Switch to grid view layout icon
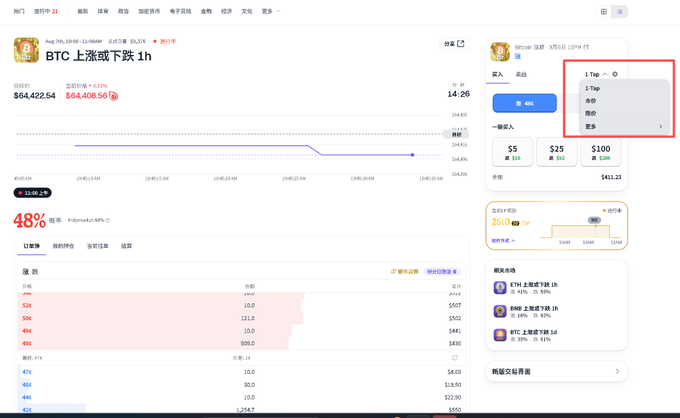 603,12
